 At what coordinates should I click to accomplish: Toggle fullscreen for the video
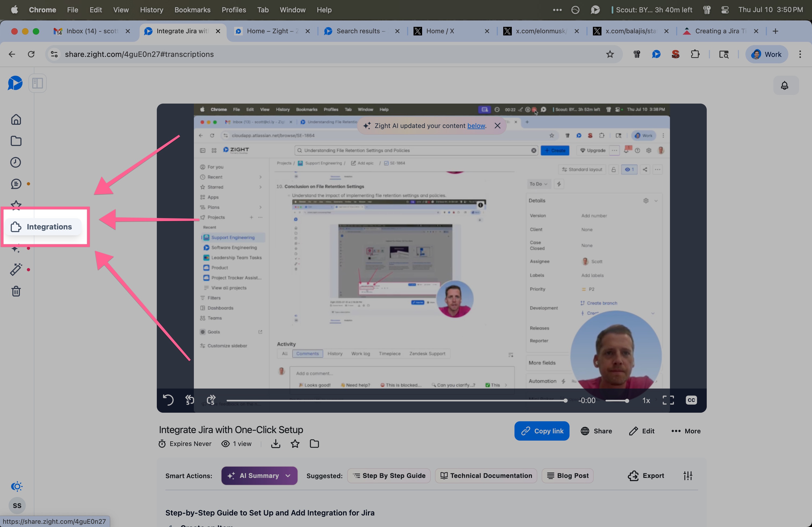point(668,400)
